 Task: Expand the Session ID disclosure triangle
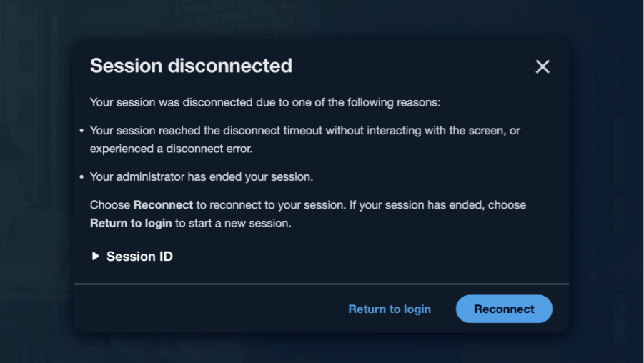tap(96, 257)
